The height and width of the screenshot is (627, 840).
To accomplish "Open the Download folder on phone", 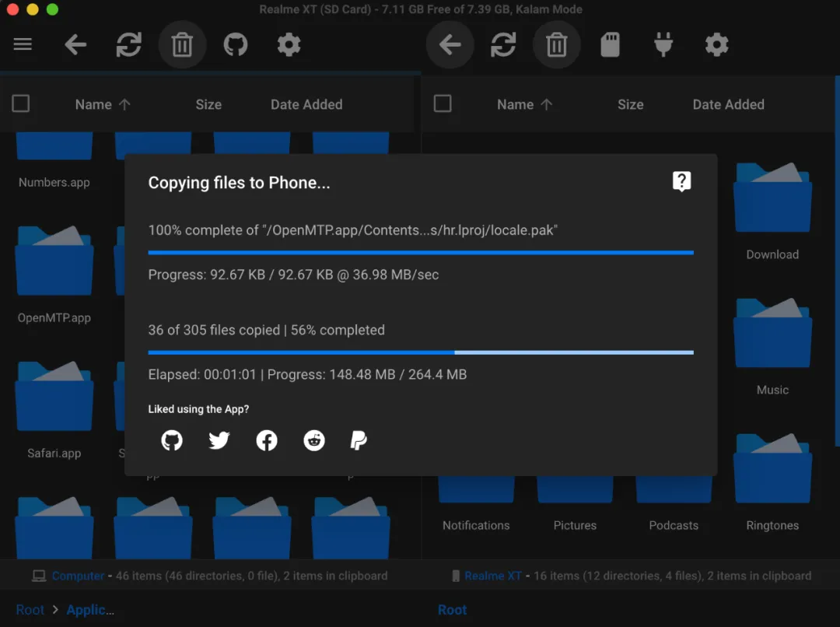I will pyautogui.click(x=772, y=212).
